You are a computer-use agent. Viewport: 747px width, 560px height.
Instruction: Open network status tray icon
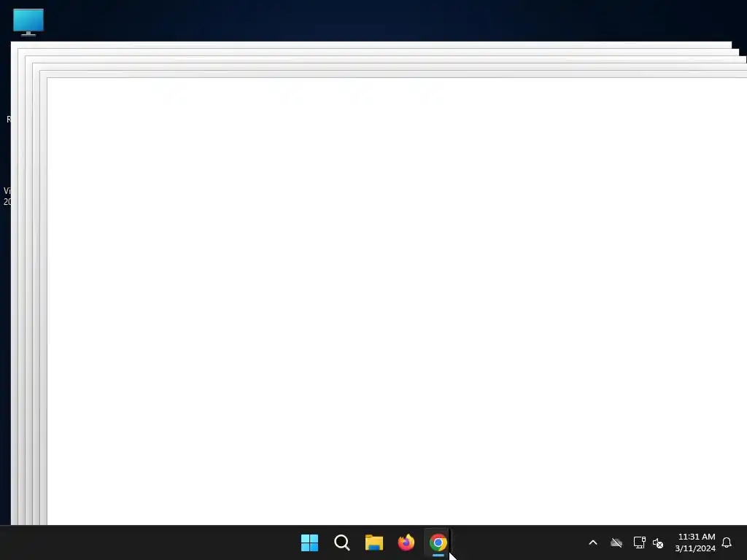(639, 542)
